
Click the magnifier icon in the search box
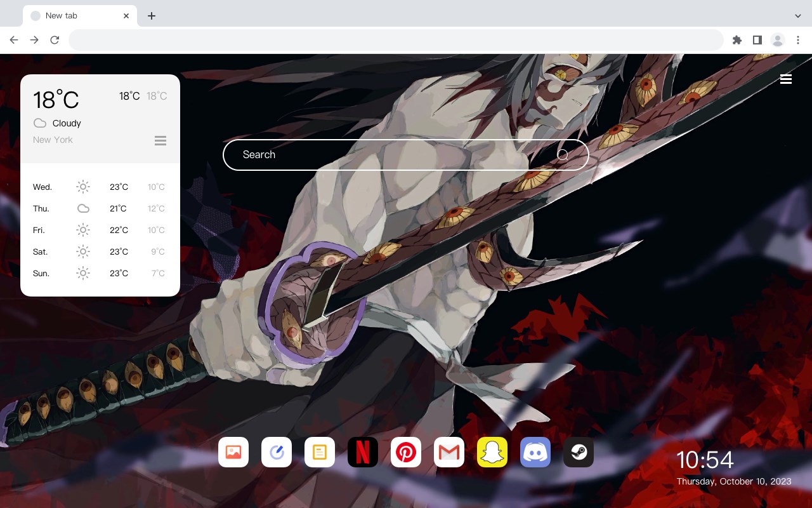[x=563, y=155]
